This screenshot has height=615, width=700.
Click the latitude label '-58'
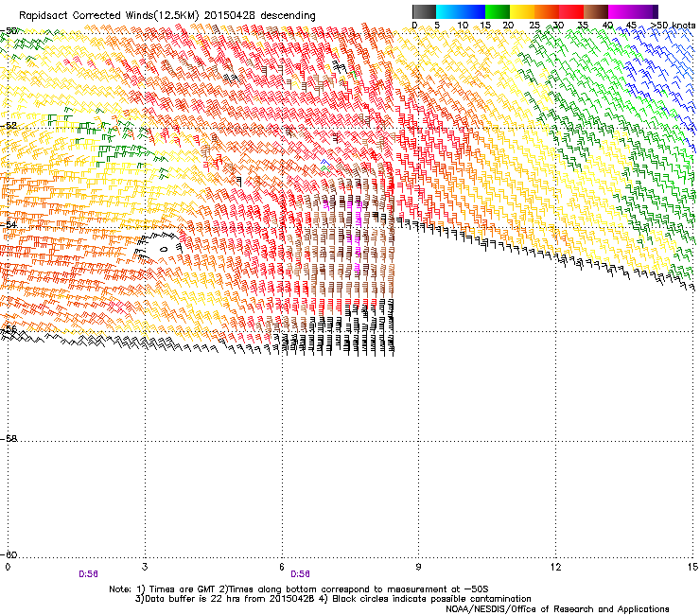9,439
